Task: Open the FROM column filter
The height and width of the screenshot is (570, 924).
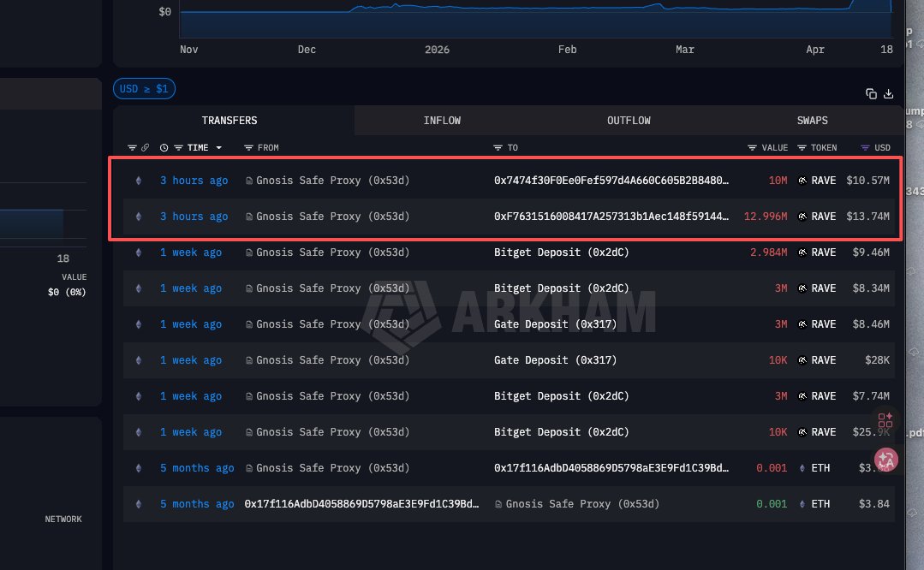Action: [248, 148]
